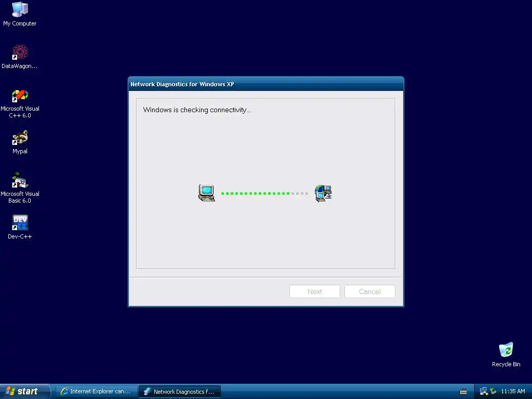
Task: Switch to Internet Explorer taskbar item
Action: point(96,392)
